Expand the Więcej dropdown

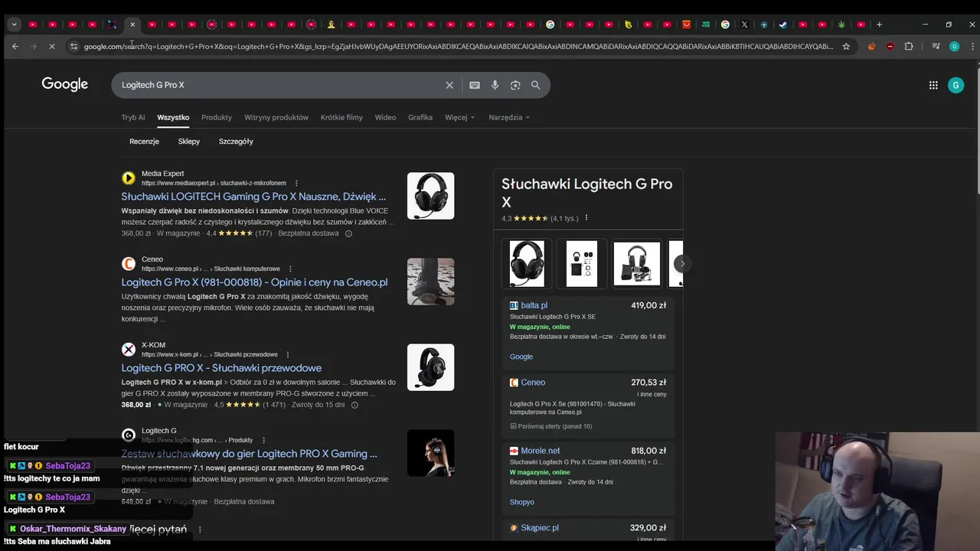[459, 117]
